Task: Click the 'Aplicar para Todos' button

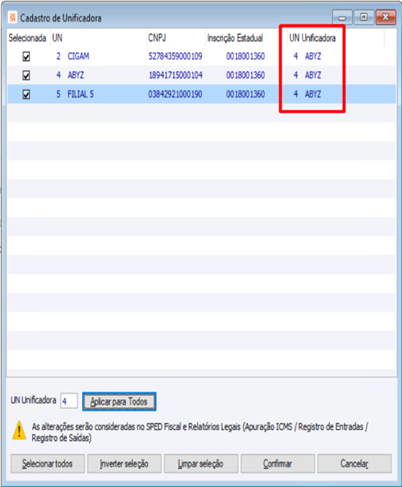Action: coord(119,402)
